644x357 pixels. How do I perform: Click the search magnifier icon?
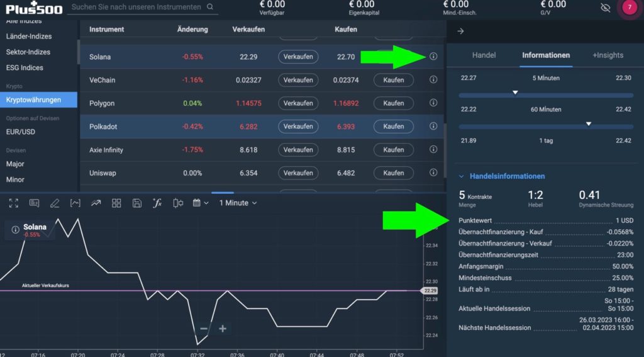(x=210, y=7)
